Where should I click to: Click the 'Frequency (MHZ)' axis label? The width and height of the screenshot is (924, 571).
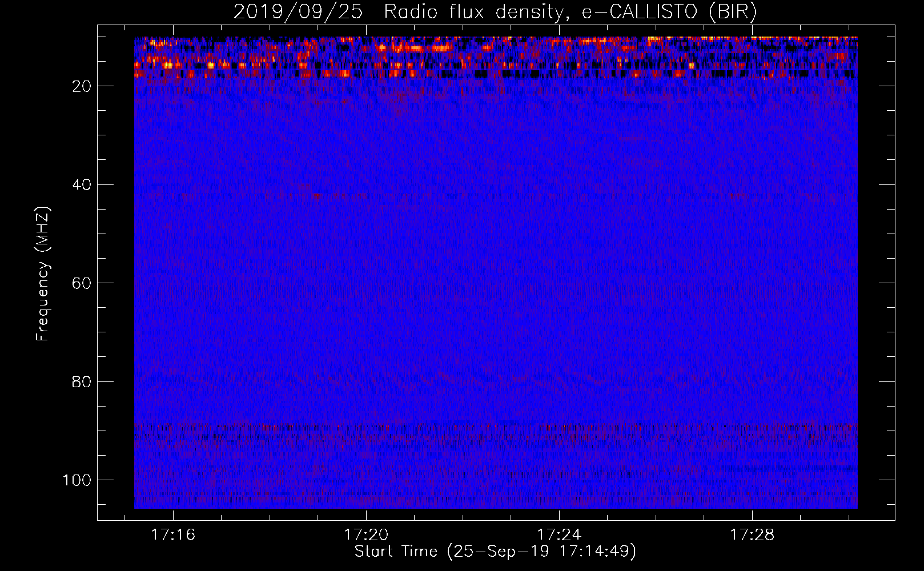tap(43, 274)
